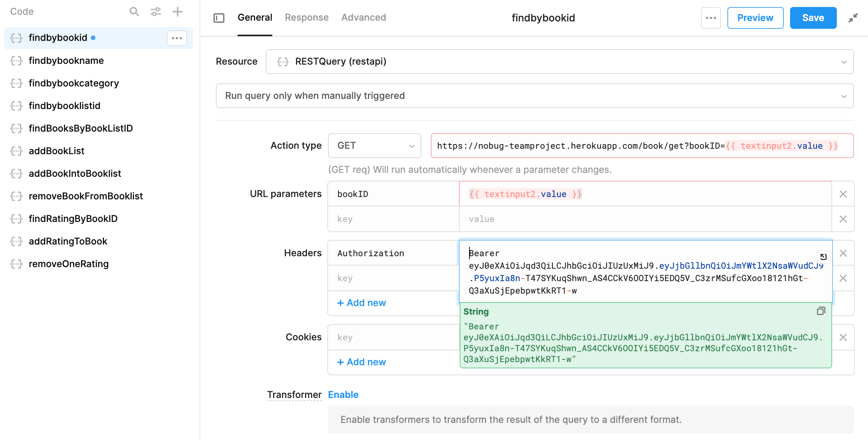Screen dimensions: 868x440
Task: Add a new header row
Action: pos(361,303)
